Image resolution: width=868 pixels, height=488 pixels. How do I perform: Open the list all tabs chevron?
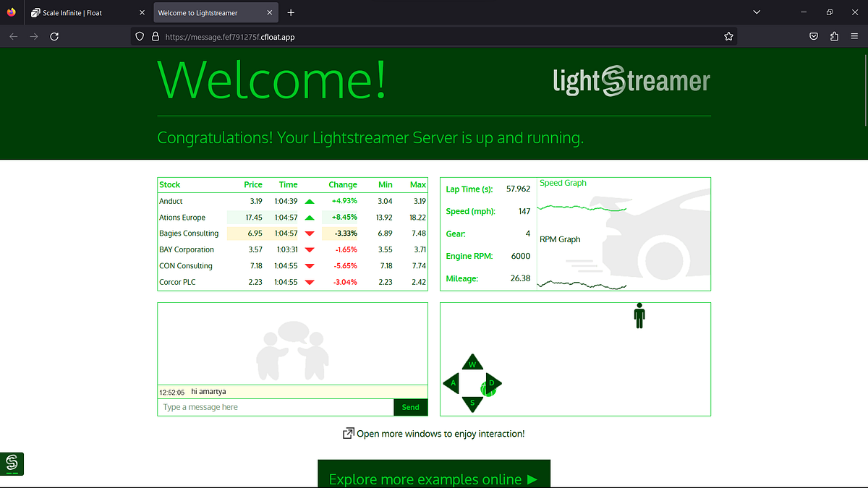click(x=757, y=12)
